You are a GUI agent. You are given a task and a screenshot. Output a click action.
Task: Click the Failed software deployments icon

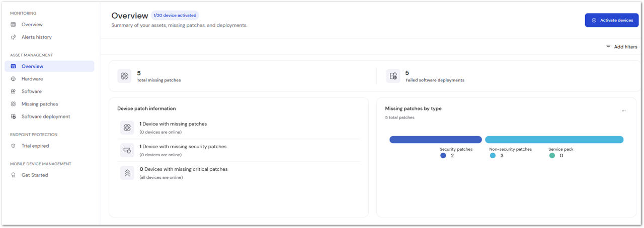point(393,76)
